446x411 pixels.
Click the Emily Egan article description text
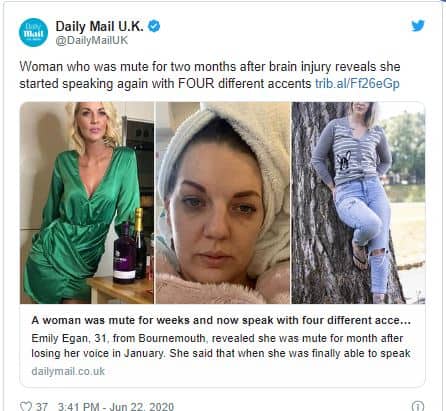coord(221,346)
